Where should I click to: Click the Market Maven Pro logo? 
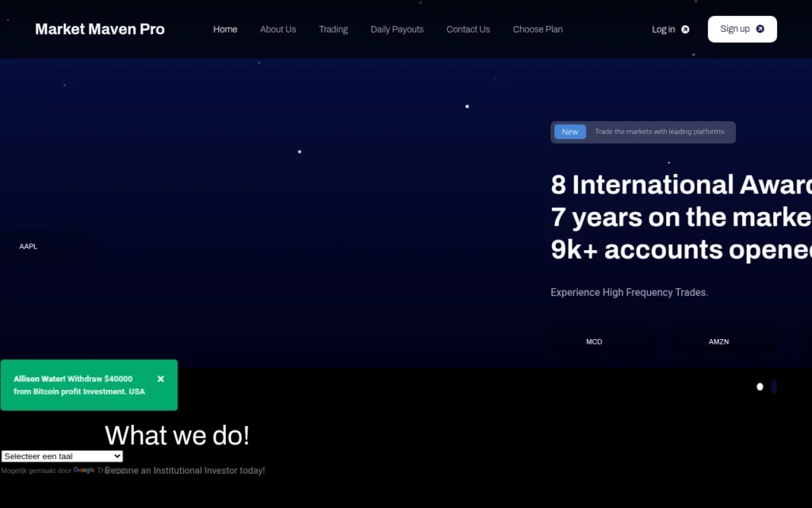click(x=99, y=29)
